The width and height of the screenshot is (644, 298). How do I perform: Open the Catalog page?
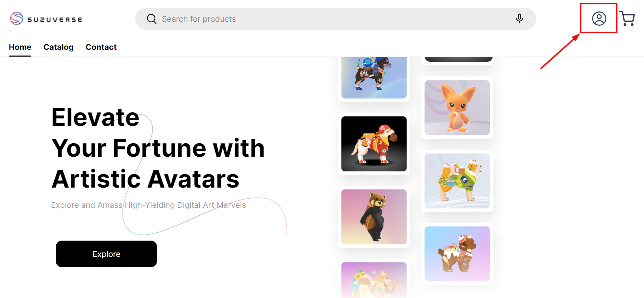58,47
